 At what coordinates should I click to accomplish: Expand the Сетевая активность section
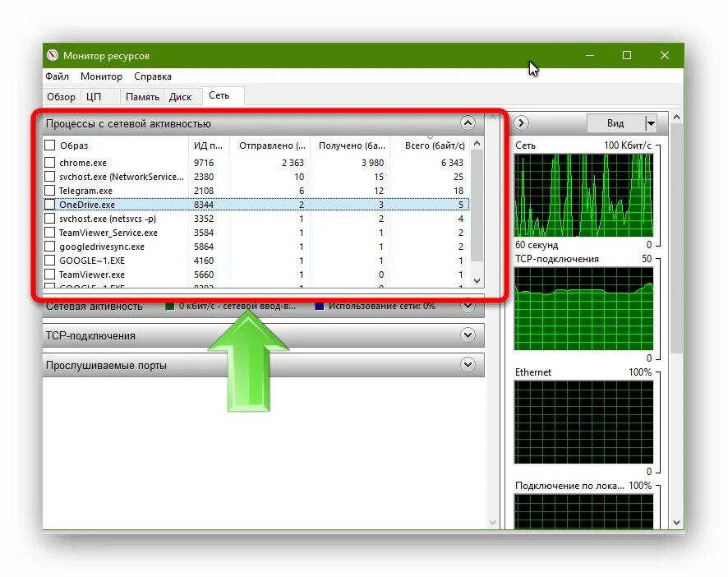click(x=468, y=306)
